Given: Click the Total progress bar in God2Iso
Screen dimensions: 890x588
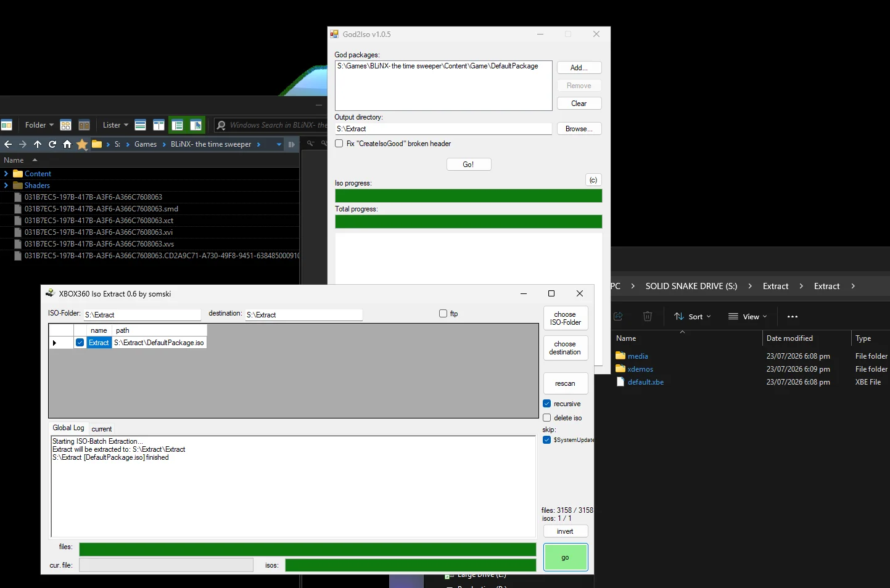Looking at the screenshot, I should [x=469, y=222].
